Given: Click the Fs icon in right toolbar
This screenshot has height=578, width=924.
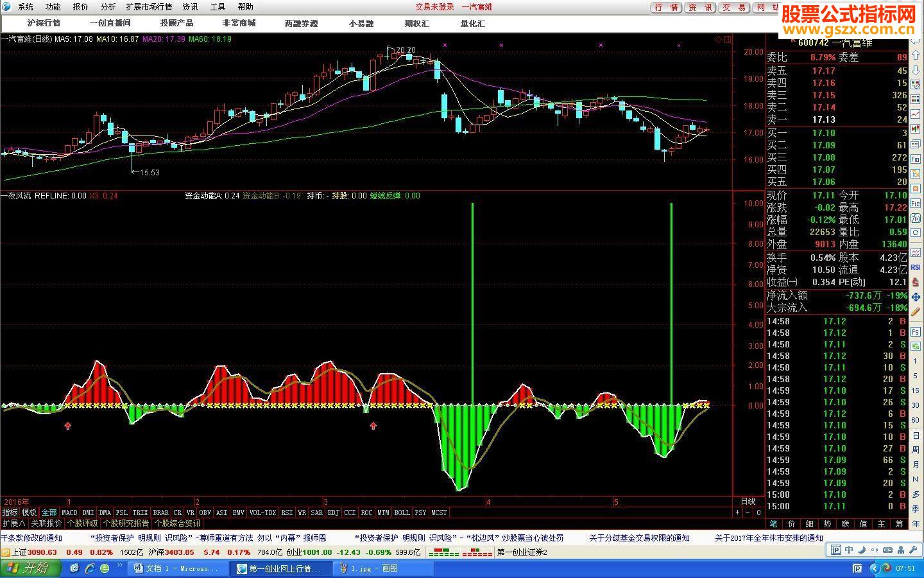Looking at the screenshot, I should (916, 331).
